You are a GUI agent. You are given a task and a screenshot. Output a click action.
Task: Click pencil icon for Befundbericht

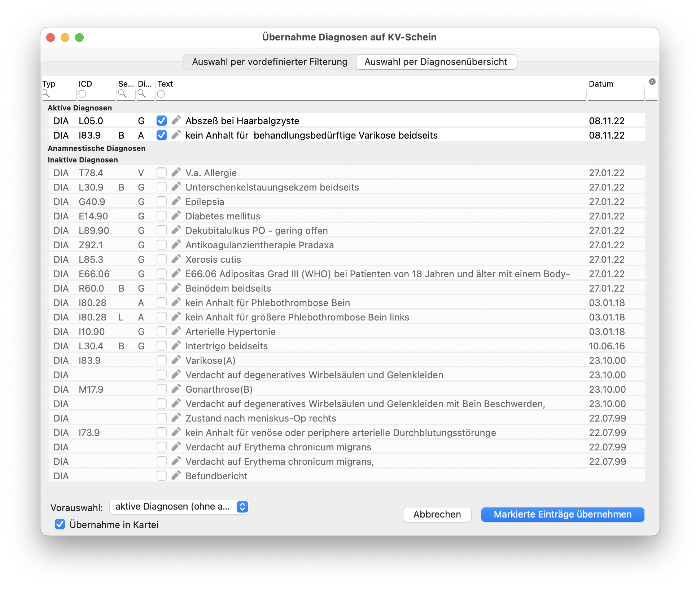176,475
